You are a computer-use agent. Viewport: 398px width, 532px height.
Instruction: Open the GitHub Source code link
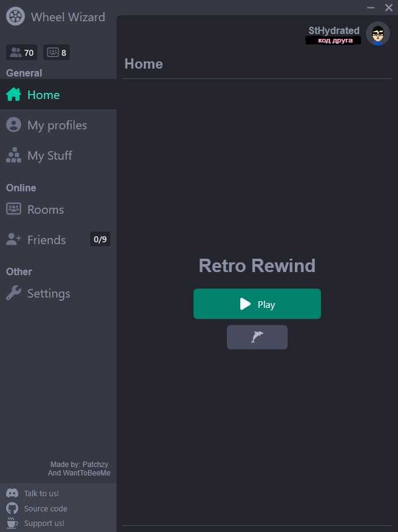(x=46, y=508)
